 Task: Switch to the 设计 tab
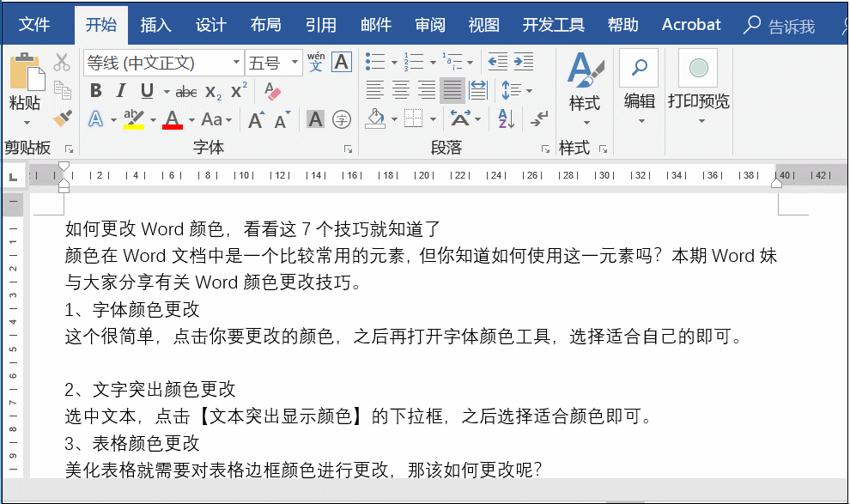(x=211, y=25)
